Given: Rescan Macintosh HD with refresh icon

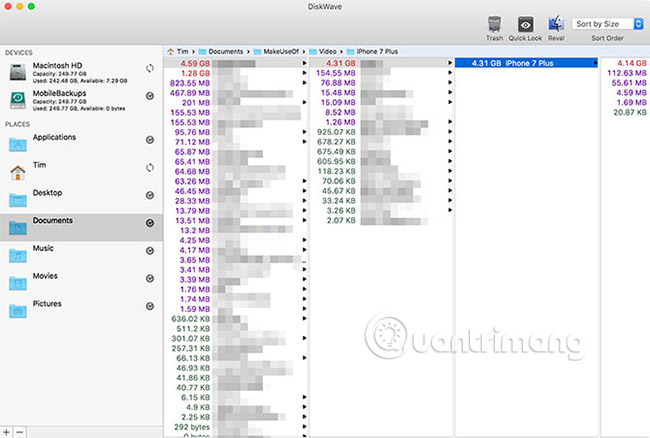Looking at the screenshot, I should click(x=150, y=68).
